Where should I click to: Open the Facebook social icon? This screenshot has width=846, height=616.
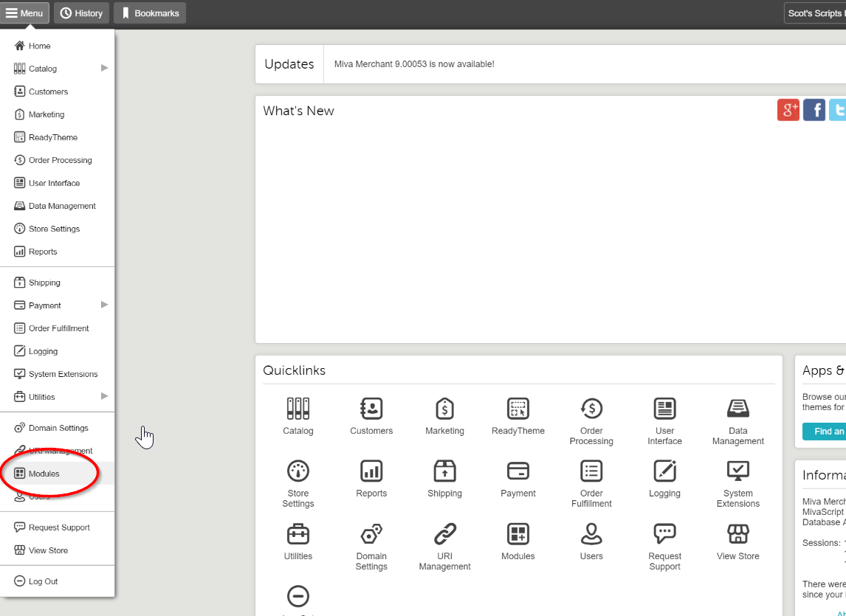(x=814, y=110)
